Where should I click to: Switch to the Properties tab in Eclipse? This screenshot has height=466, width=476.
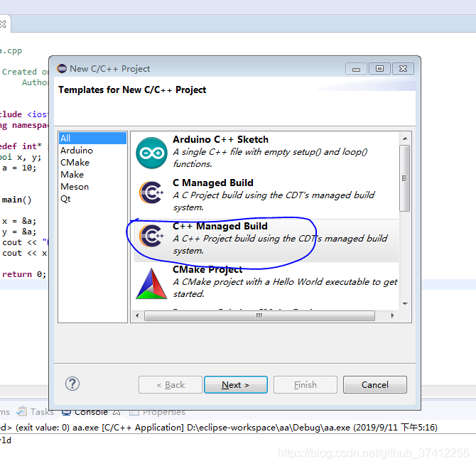[157, 412]
